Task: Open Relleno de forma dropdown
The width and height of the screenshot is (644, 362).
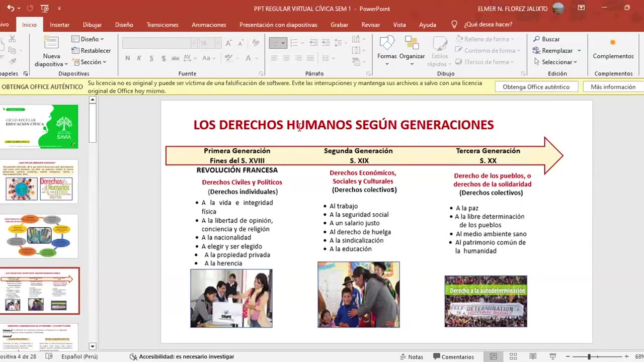Action: point(484,39)
